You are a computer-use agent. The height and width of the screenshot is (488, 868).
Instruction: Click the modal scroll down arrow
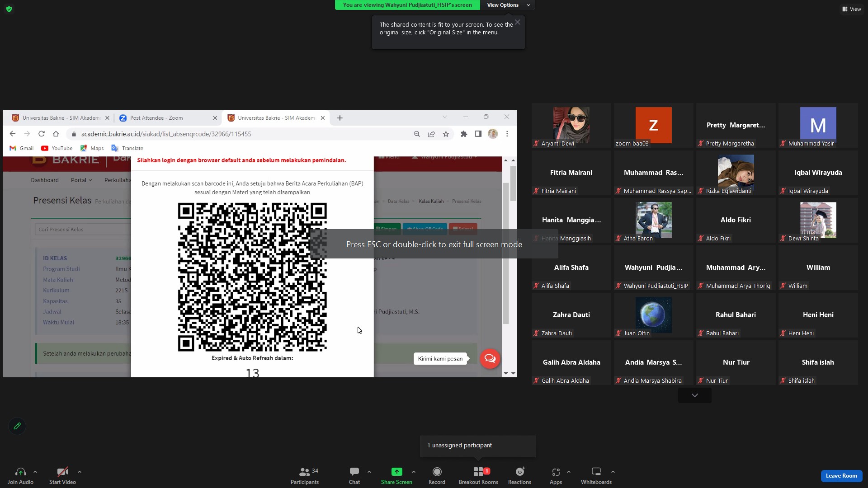click(x=506, y=373)
